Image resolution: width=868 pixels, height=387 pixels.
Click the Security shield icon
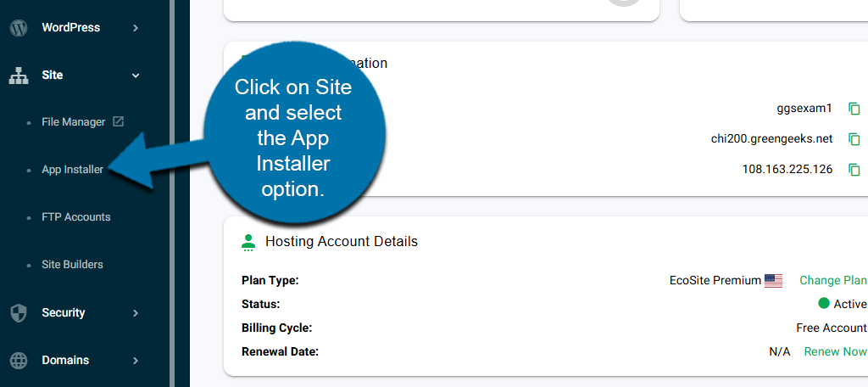point(18,313)
